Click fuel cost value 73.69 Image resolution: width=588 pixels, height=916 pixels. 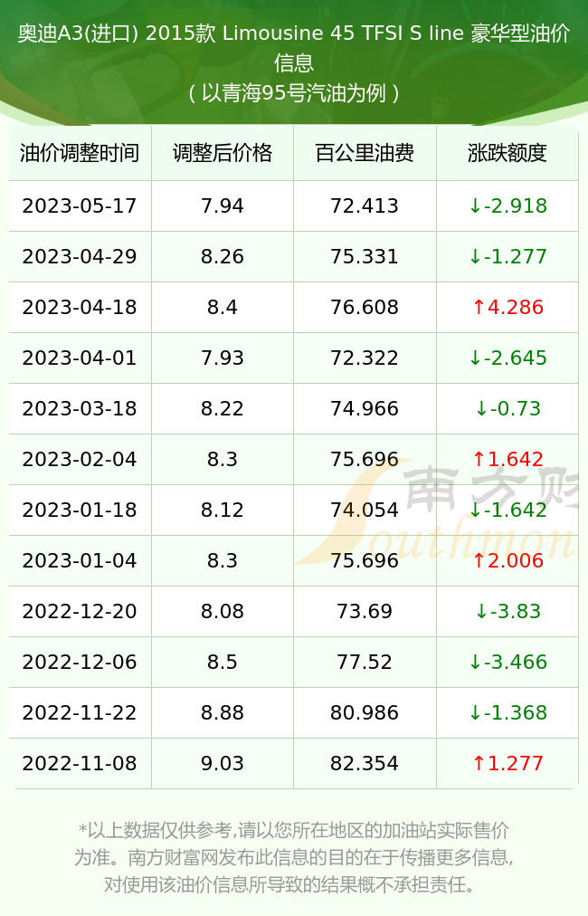365,612
